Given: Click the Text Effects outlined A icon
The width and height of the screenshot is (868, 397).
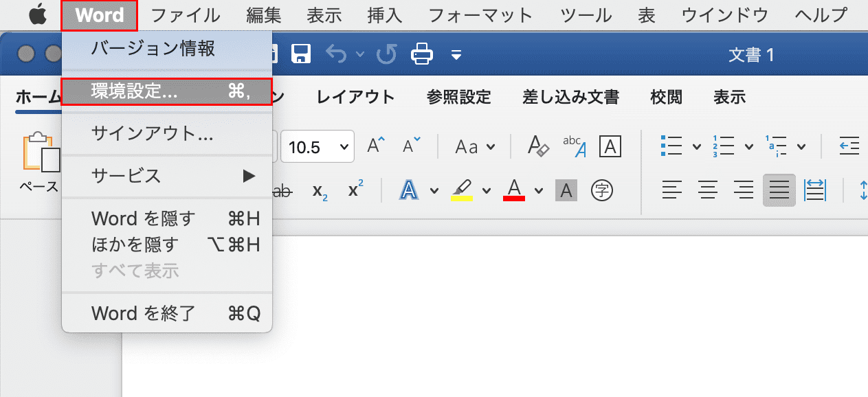Looking at the screenshot, I should click(x=410, y=190).
